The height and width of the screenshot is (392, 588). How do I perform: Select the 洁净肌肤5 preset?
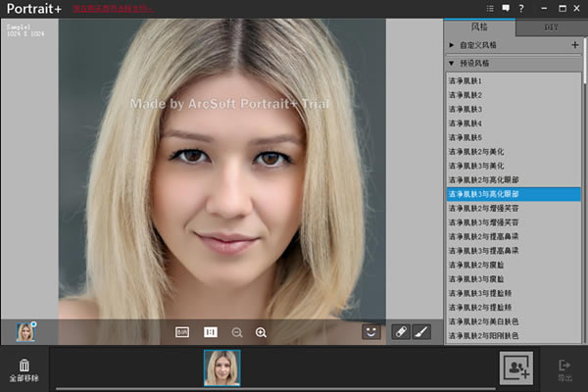pos(514,137)
